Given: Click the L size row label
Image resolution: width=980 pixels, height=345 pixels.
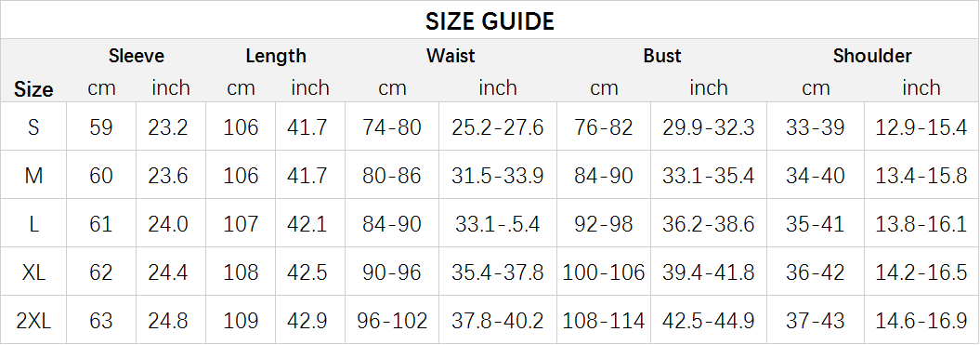Looking at the screenshot, I should [33, 224].
